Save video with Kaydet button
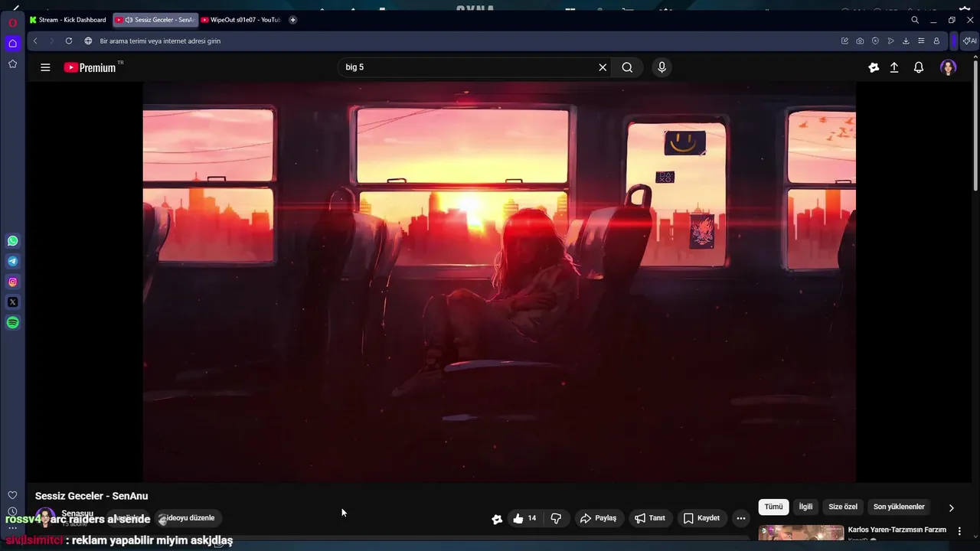 pos(701,518)
